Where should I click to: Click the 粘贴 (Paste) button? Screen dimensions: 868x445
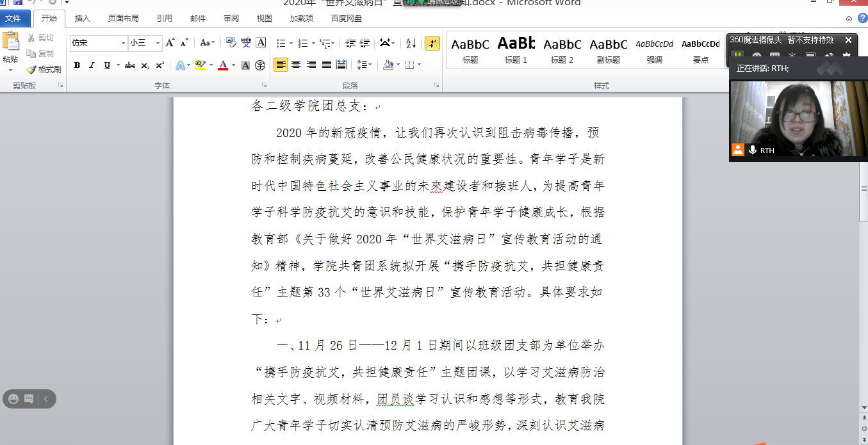tap(11, 49)
